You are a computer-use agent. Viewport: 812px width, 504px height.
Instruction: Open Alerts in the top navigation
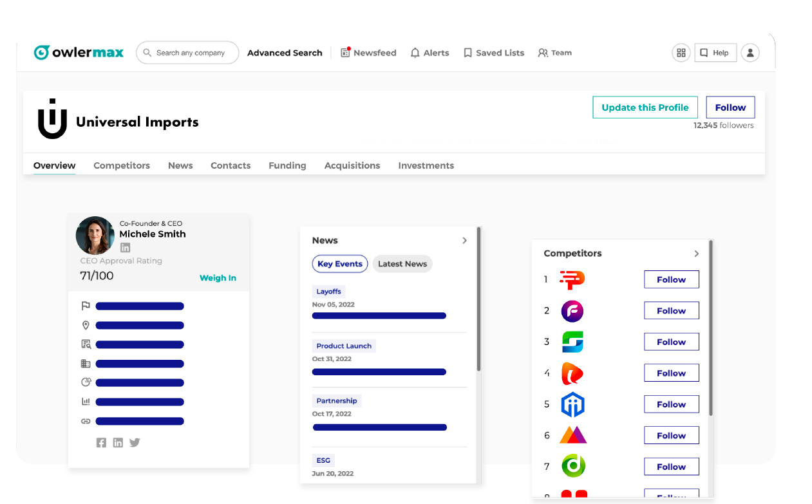point(430,53)
